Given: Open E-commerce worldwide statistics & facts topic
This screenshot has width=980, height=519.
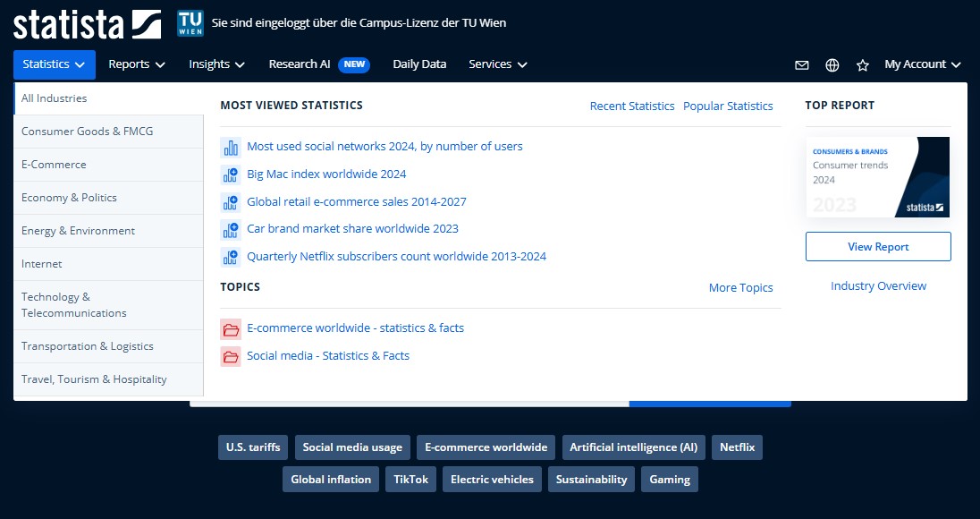Looking at the screenshot, I should [355, 328].
